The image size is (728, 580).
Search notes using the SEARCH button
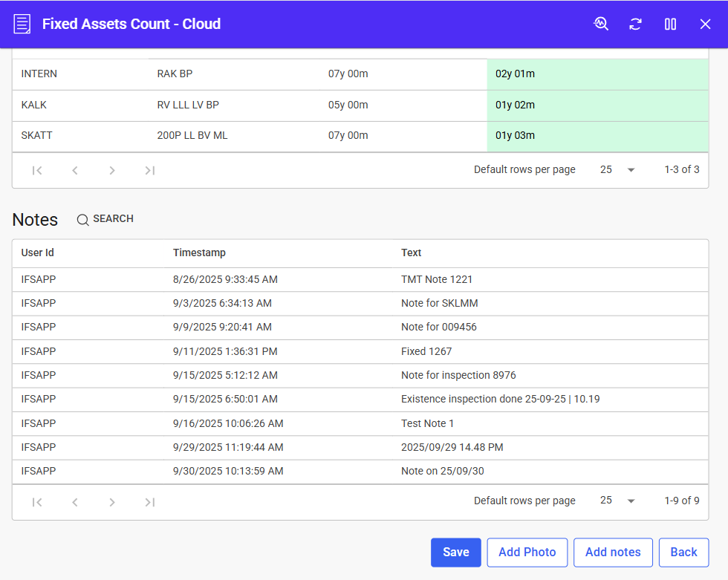point(105,219)
